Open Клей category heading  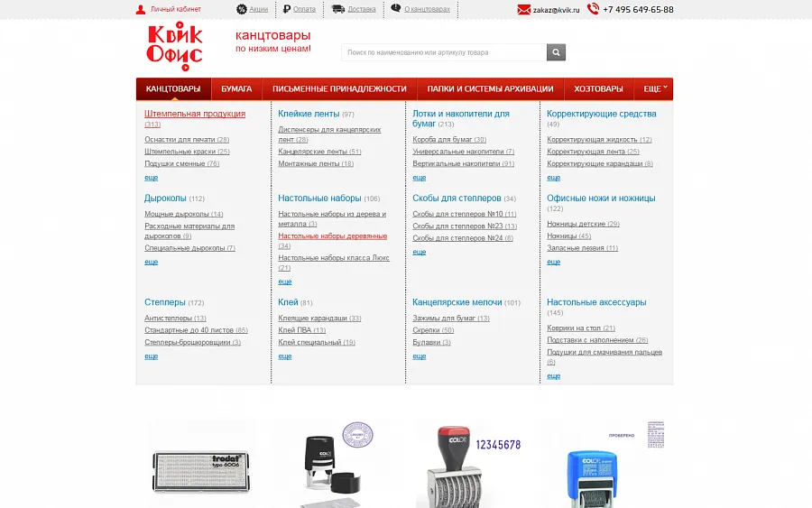coord(288,302)
